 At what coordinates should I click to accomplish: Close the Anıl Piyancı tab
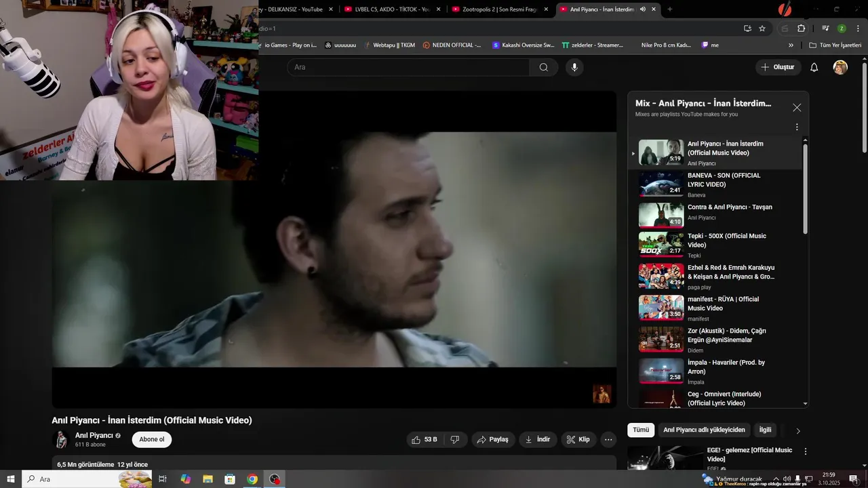click(x=654, y=9)
